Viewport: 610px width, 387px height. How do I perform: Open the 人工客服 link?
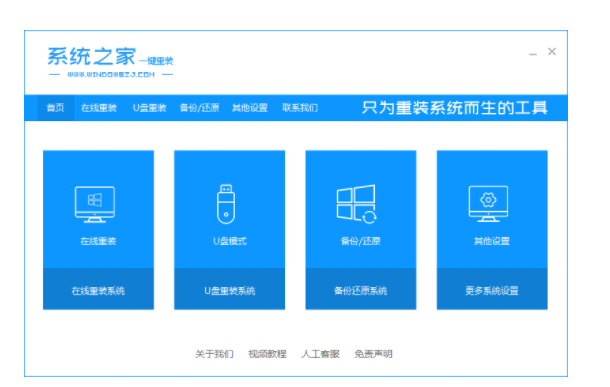coord(320,354)
